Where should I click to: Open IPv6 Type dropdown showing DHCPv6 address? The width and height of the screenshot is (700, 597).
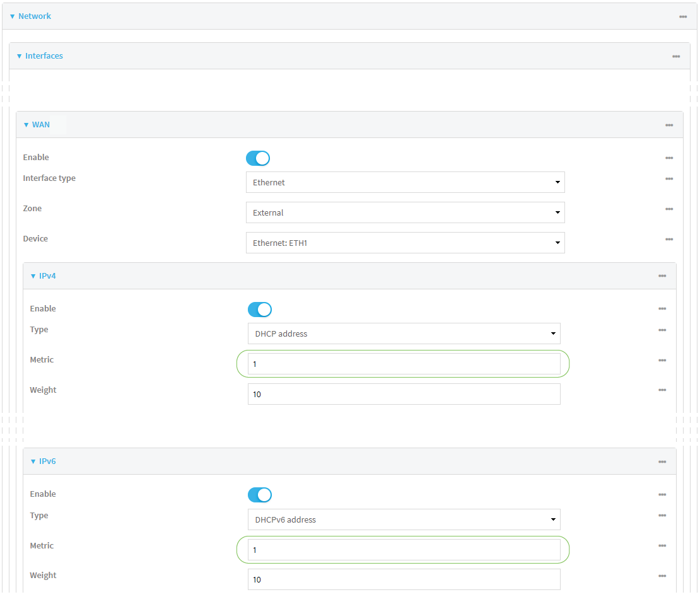404,519
